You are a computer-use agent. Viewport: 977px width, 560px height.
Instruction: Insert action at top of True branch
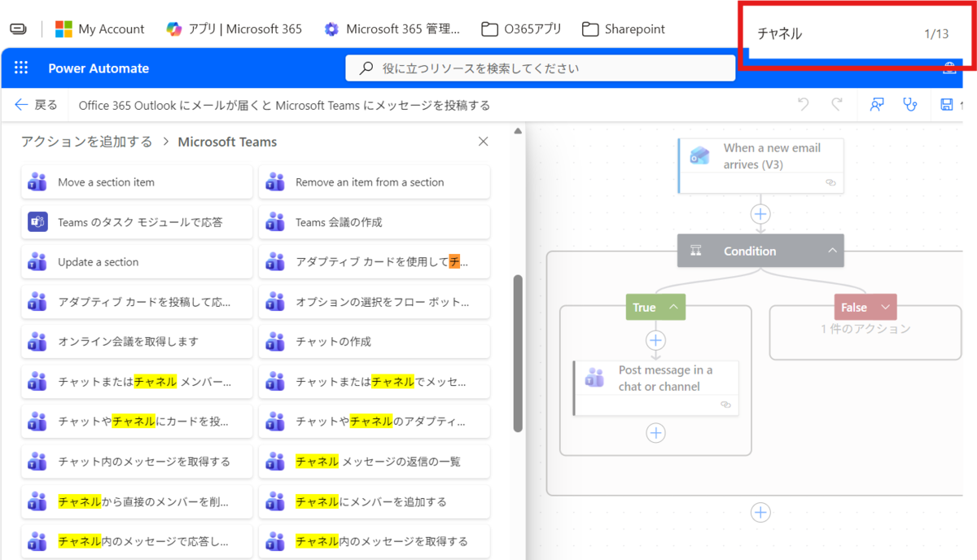coord(655,340)
